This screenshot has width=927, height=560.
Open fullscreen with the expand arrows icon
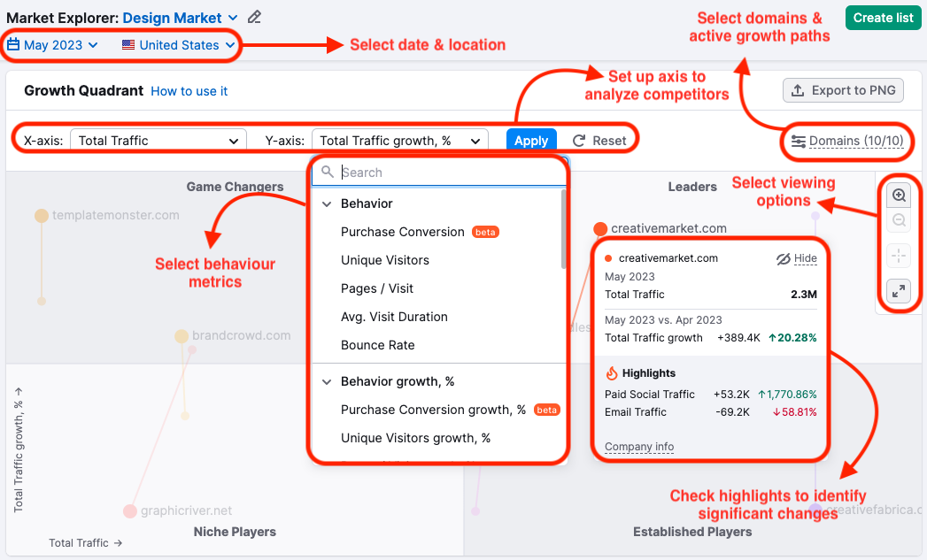pos(899,290)
